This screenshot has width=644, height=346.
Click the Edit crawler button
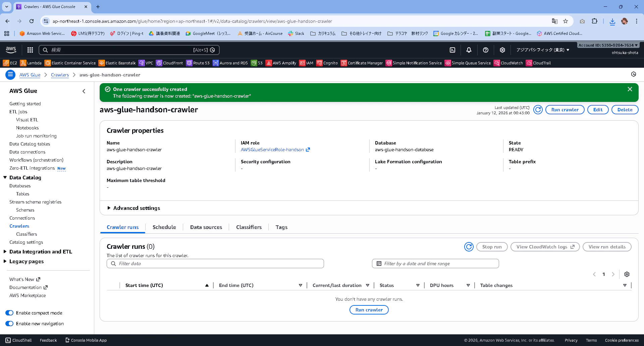(598, 110)
